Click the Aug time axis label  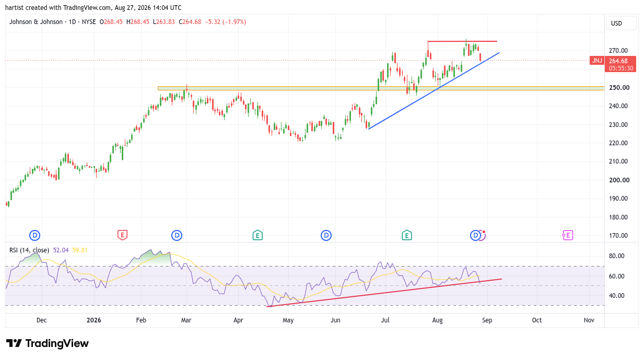(438, 320)
